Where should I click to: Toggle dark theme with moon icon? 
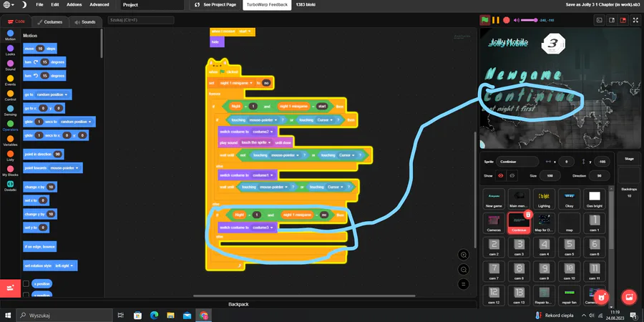tap(24, 4)
